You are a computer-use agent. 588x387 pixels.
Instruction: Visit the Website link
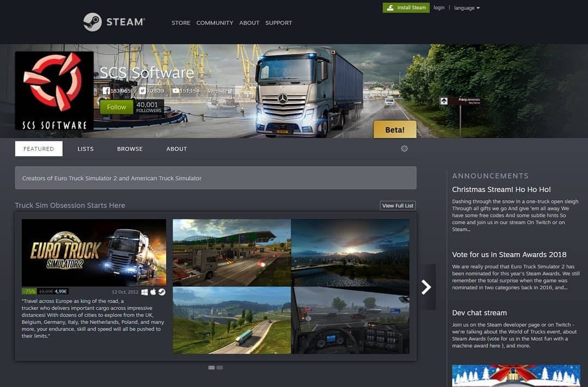pos(219,91)
